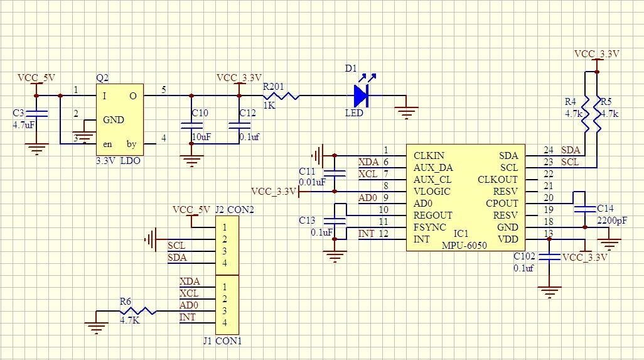Click the MPU-6050 part name text
This screenshot has width=644, height=360.
click(464, 246)
